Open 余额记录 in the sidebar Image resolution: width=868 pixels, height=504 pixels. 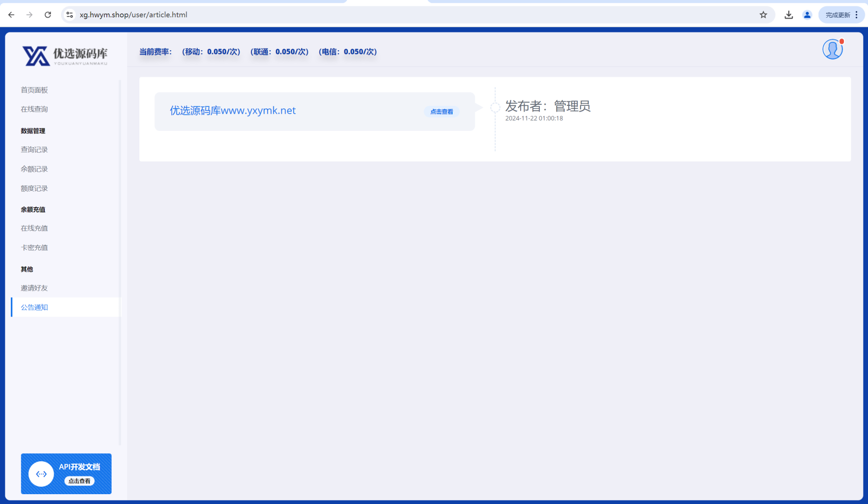coord(34,169)
